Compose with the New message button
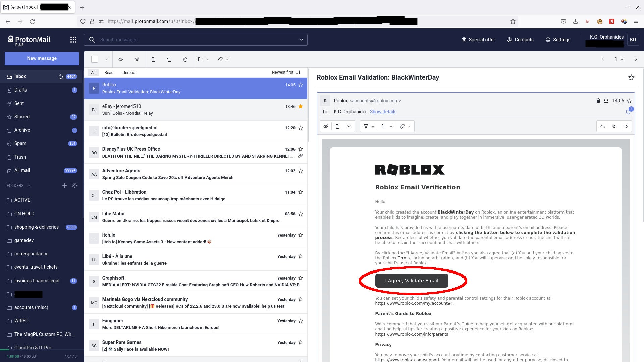 click(x=42, y=58)
